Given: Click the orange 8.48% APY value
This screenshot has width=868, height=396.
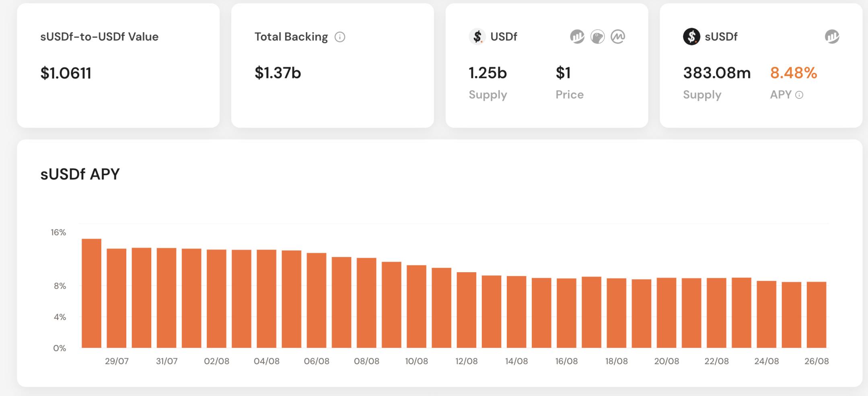Looking at the screenshot, I should pos(793,73).
